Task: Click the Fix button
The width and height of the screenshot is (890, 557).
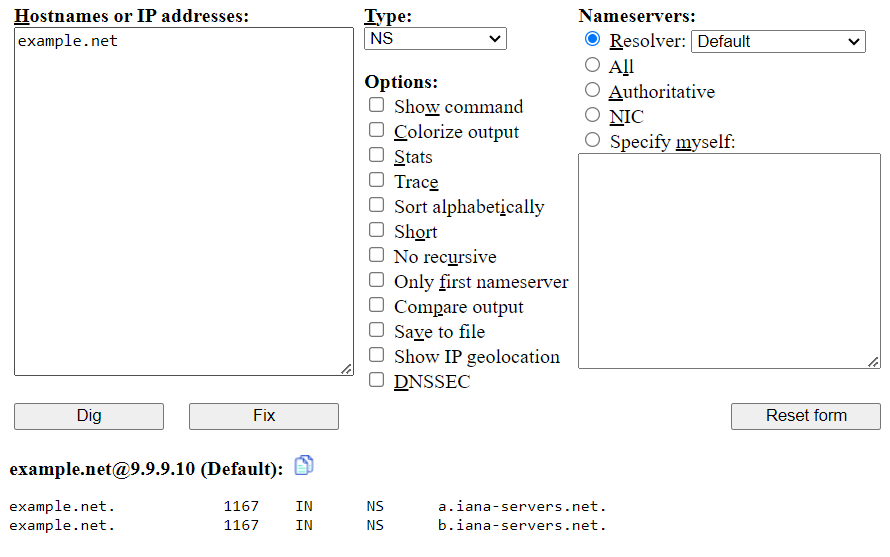Action: (264, 416)
